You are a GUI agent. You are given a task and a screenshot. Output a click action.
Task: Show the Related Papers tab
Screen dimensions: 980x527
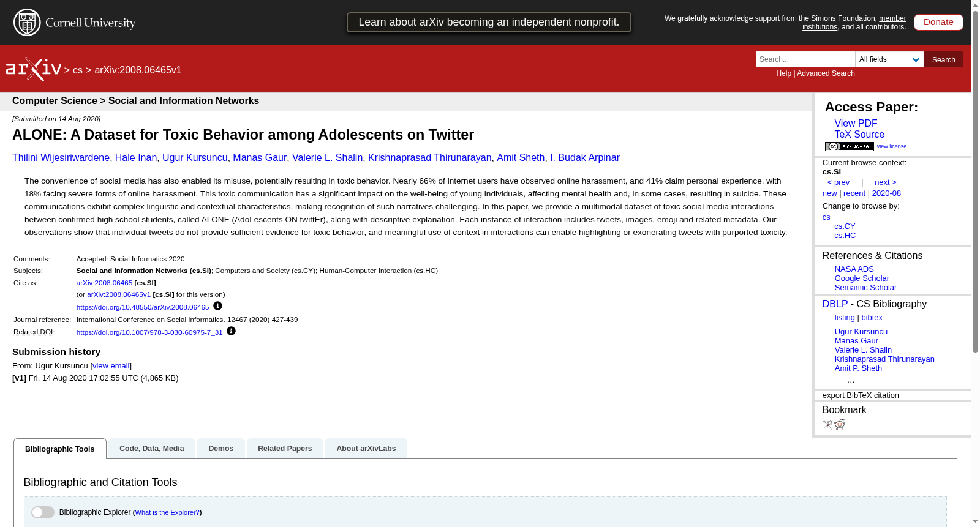coord(285,449)
